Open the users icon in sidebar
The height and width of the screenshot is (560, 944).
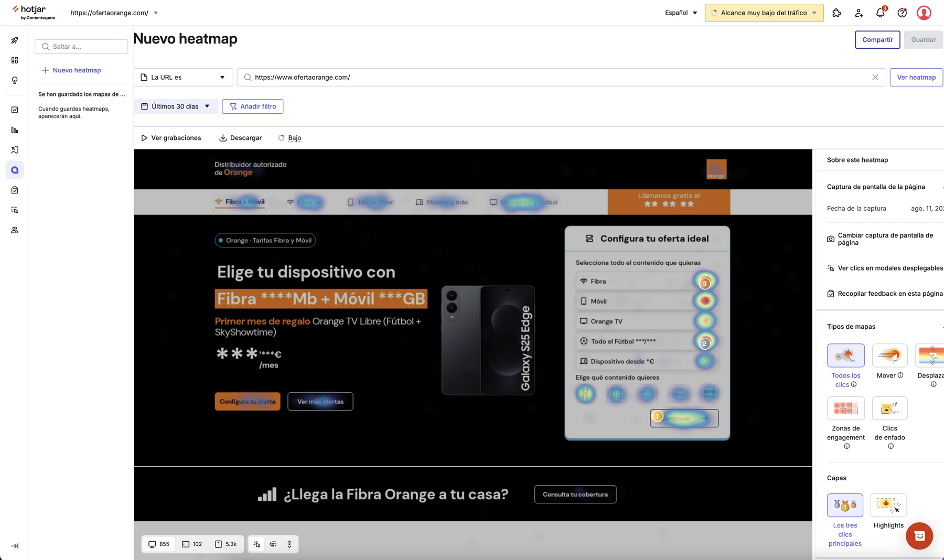(x=15, y=230)
